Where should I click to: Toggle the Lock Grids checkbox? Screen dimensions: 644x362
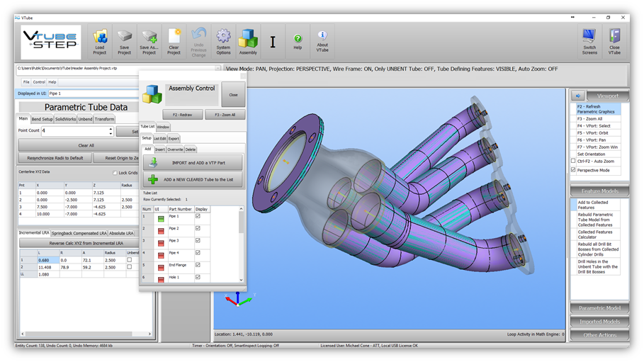pos(115,173)
